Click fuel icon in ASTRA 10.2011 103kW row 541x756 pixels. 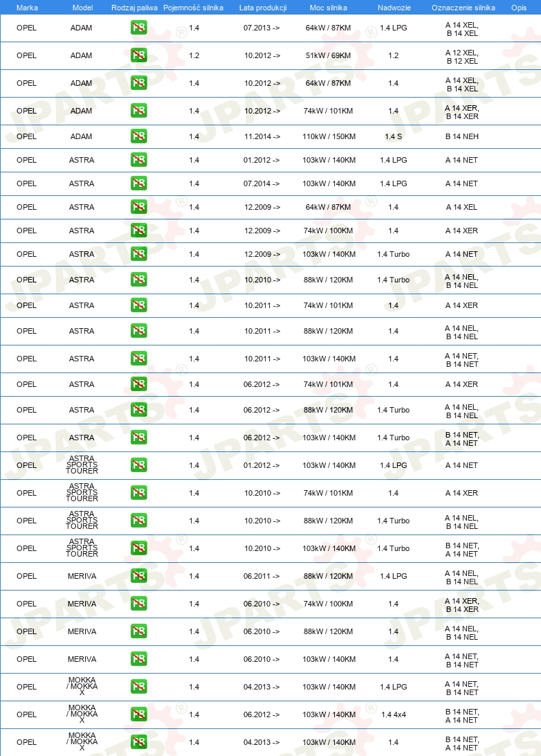point(139,359)
